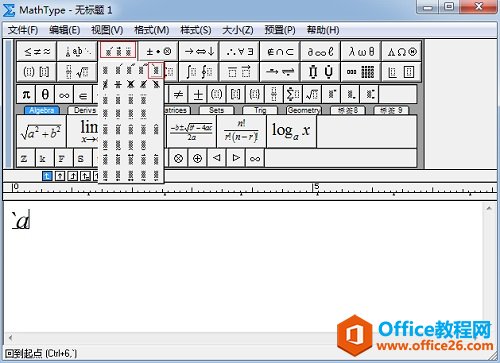The width and height of the screenshot is (500, 363).
Task: Insert the n!/r!(n-r)! combination expression
Action: 241,131
